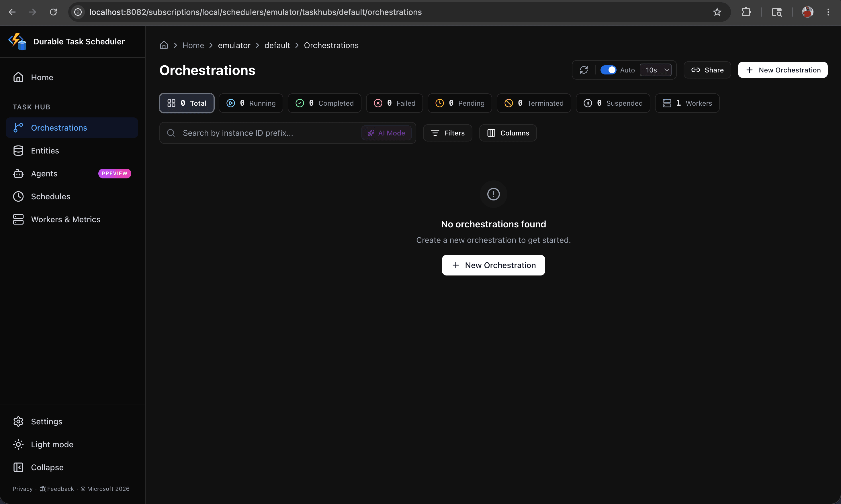841x504 pixels.
Task: Navigate to Schedules
Action: coord(72,196)
